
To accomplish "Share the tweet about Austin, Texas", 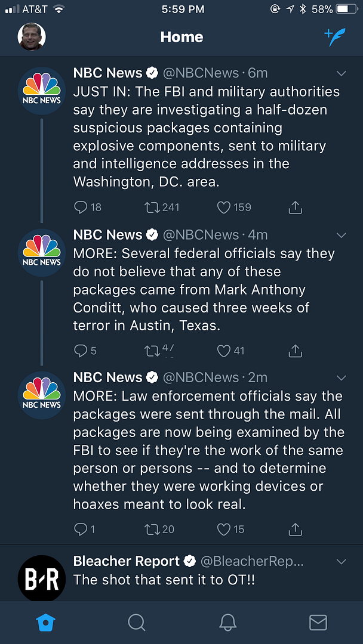I will (x=295, y=351).
